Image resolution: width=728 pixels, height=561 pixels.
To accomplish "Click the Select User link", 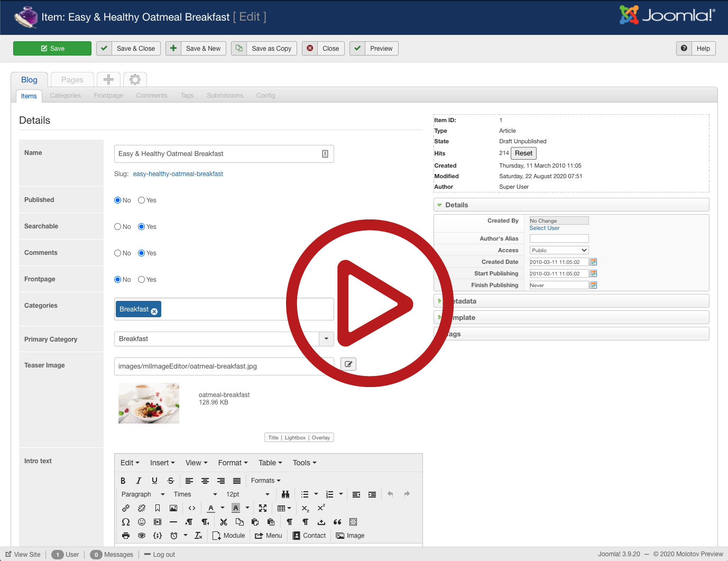I will point(544,228).
